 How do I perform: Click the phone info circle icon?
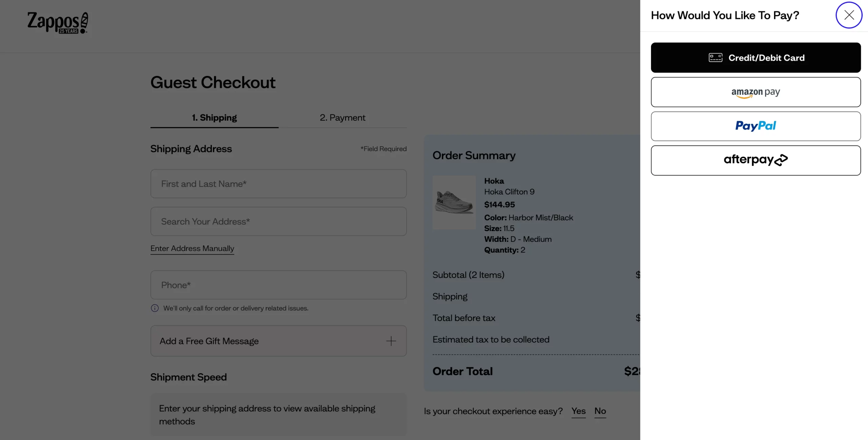(x=155, y=308)
